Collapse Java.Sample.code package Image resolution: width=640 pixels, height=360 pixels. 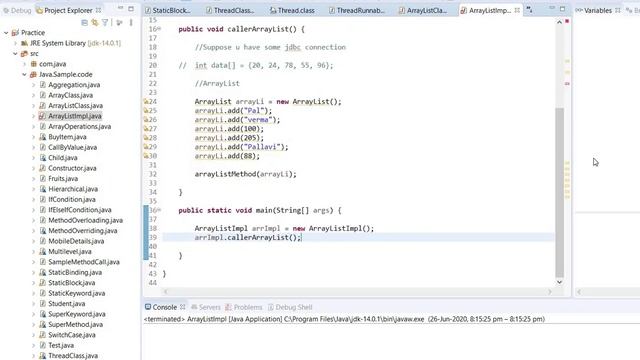tap(24, 74)
